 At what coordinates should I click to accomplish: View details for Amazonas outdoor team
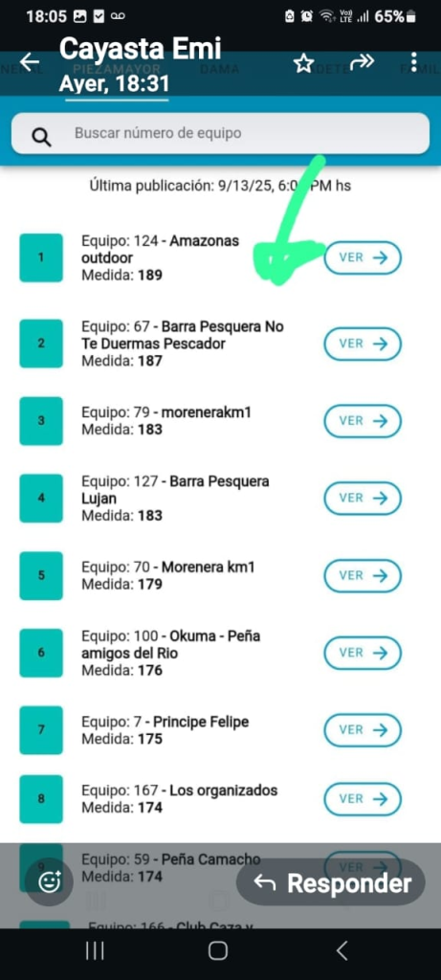tap(363, 257)
